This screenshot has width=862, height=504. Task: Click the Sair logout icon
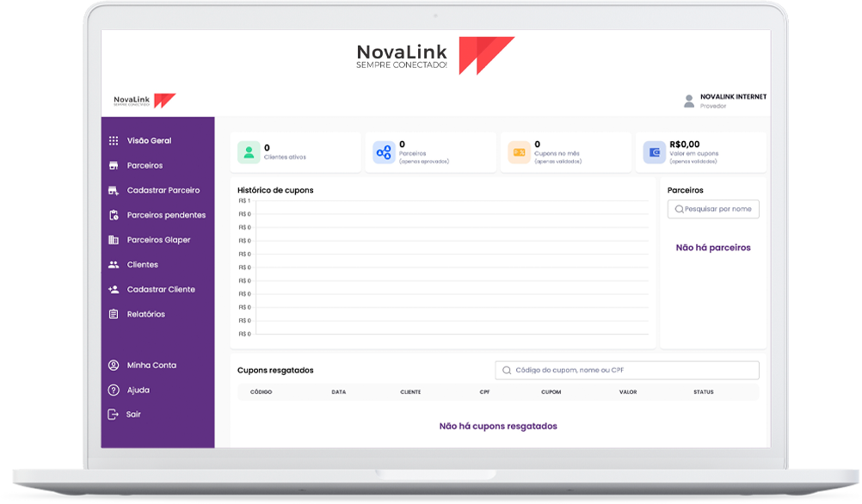click(x=114, y=415)
